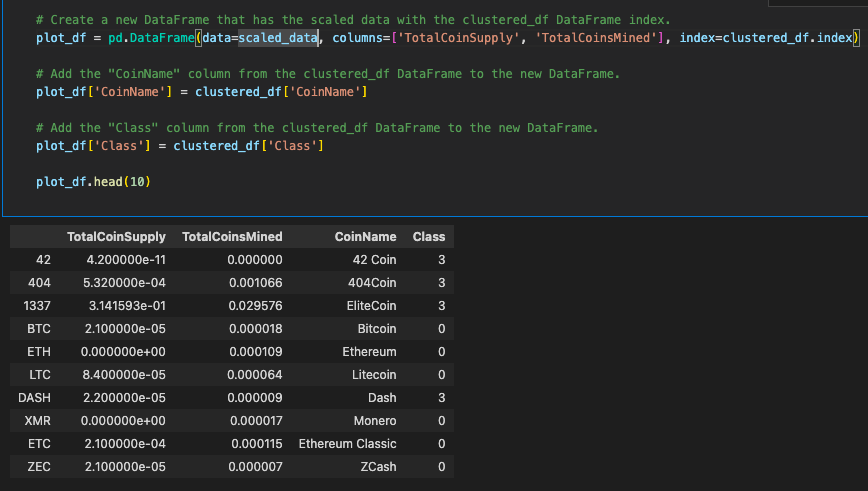This screenshot has width=868, height=491.
Task: Select the row index '42'
Action: (43, 260)
